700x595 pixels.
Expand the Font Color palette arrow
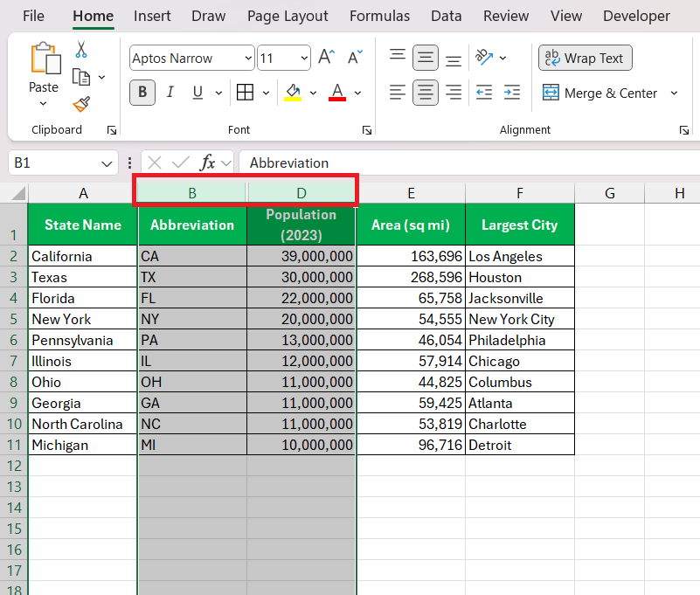358,93
